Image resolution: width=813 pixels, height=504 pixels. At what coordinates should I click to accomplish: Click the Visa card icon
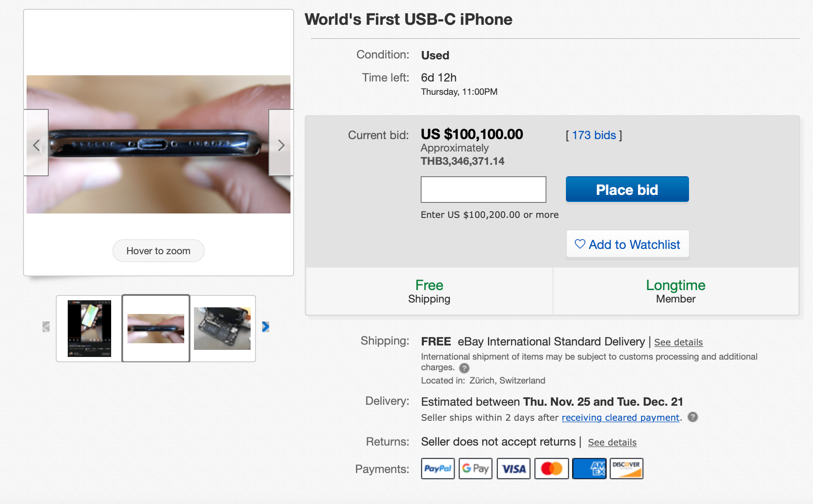[x=513, y=469]
